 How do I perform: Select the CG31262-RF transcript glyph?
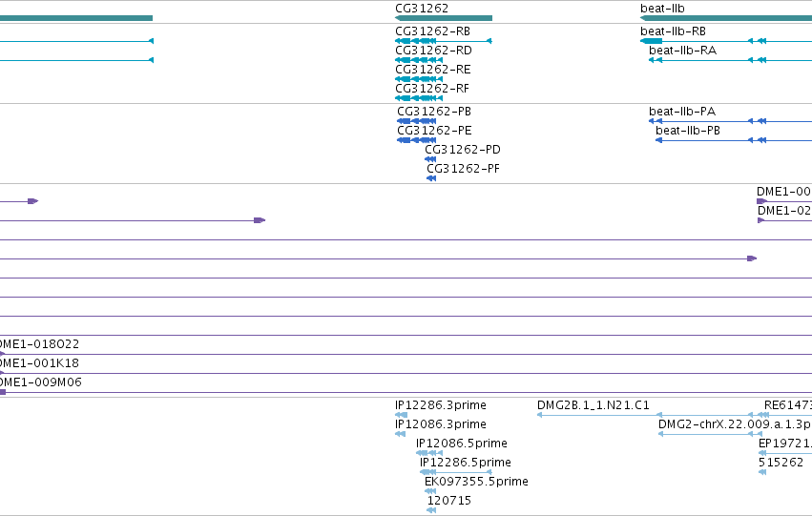click(419, 98)
